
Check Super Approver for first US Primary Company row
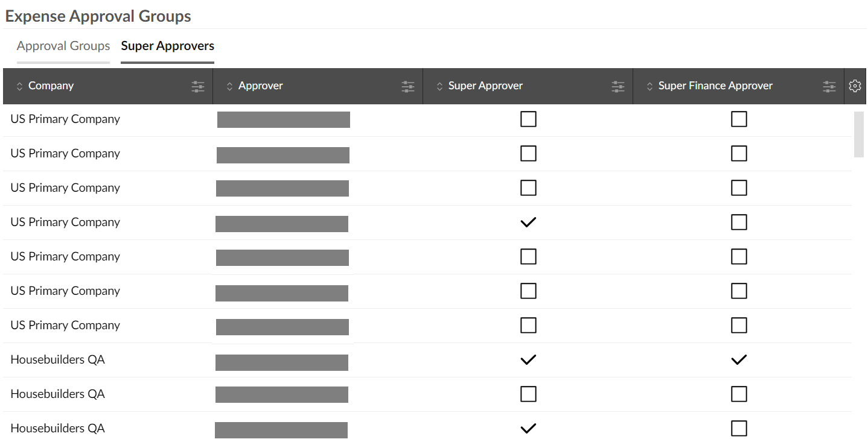(x=528, y=119)
